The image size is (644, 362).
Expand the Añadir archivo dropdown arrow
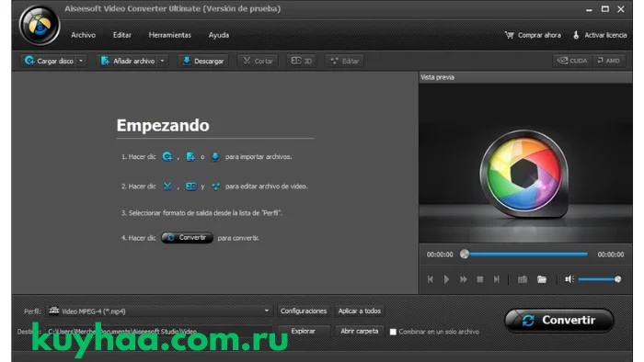(x=162, y=61)
